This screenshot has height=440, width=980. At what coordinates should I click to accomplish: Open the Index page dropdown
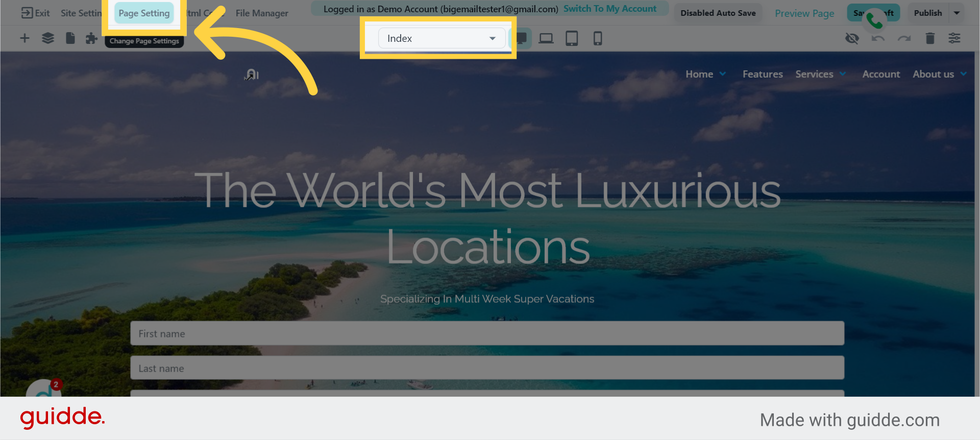(x=441, y=38)
